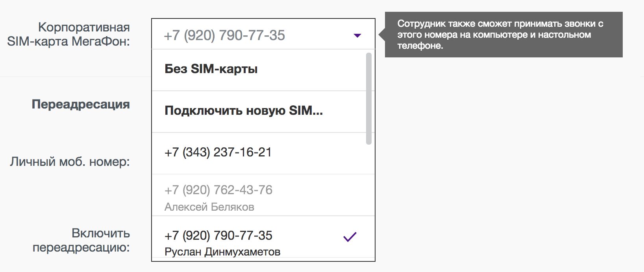The image size is (644, 272).
Task: Click the name Алексей Беляков in the list
Action: tap(209, 207)
